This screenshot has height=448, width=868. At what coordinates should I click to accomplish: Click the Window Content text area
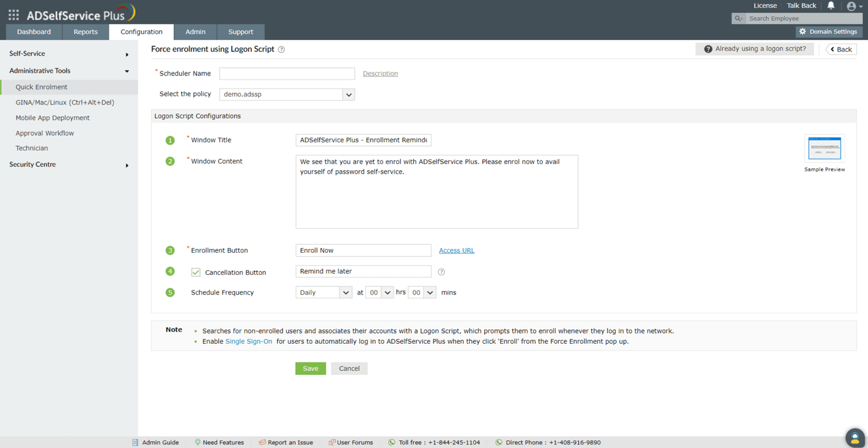tap(437, 192)
